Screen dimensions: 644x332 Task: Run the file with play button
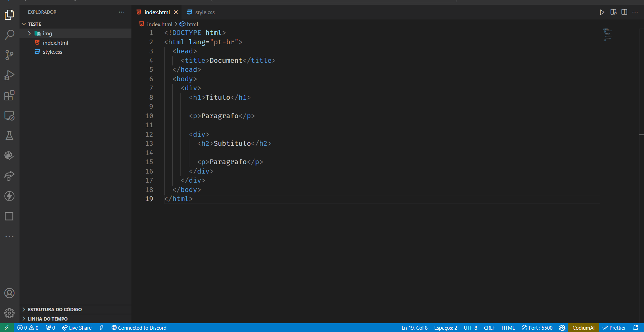(602, 12)
